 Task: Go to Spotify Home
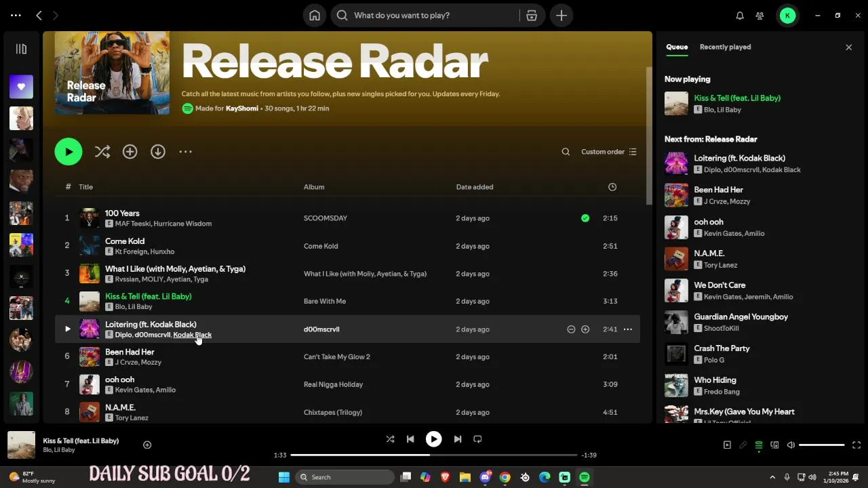point(315,16)
